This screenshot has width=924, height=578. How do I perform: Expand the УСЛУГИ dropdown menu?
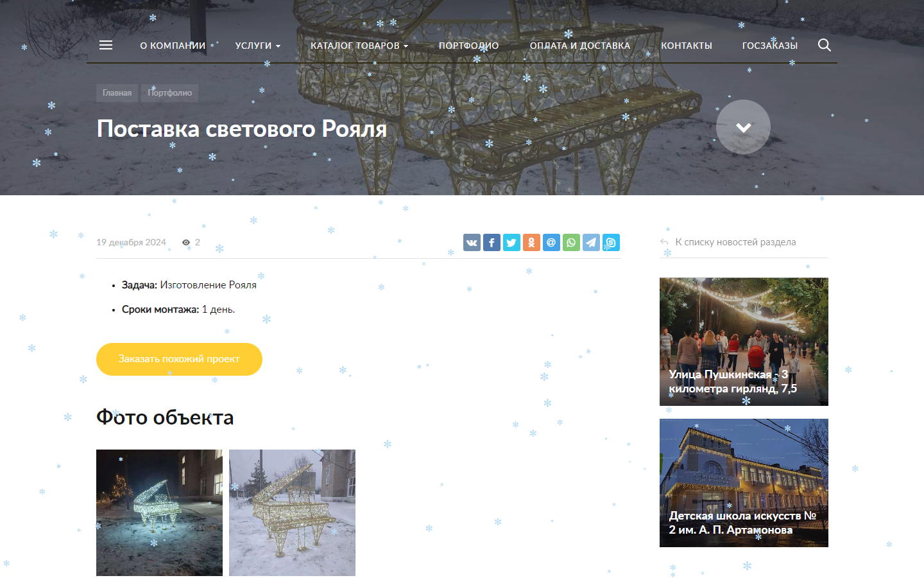(257, 46)
